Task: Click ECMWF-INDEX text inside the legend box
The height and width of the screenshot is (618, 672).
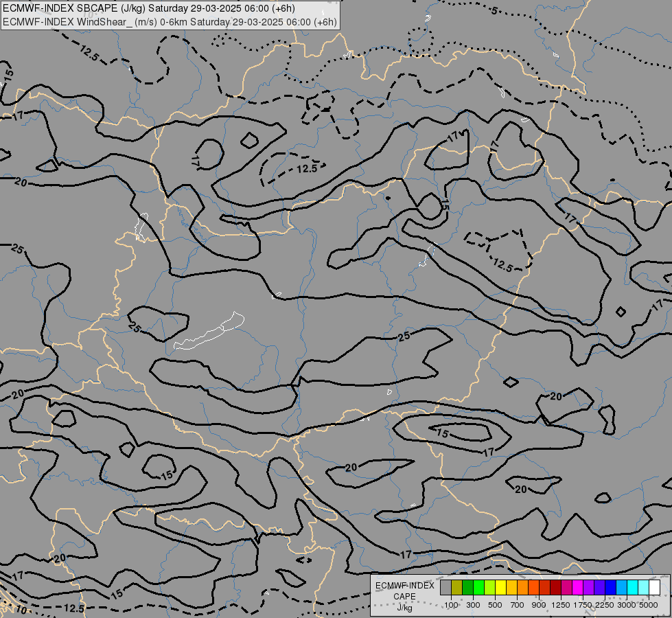Action: (x=405, y=586)
